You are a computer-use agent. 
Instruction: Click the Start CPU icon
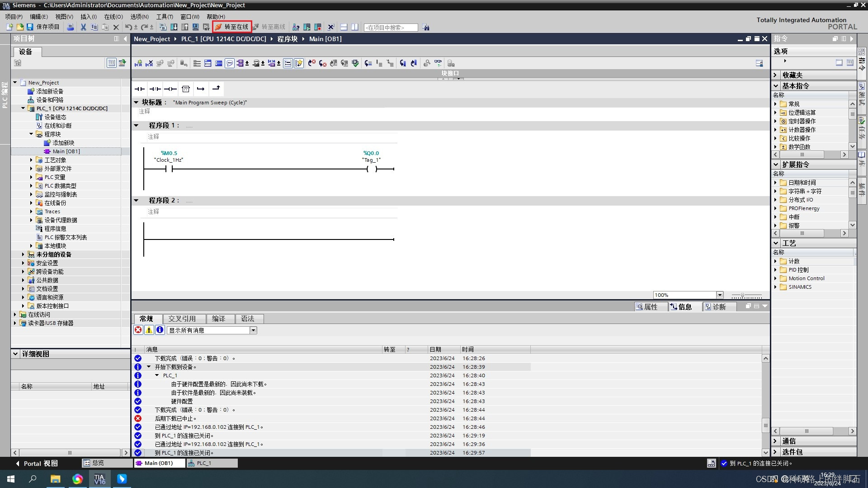point(307,27)
